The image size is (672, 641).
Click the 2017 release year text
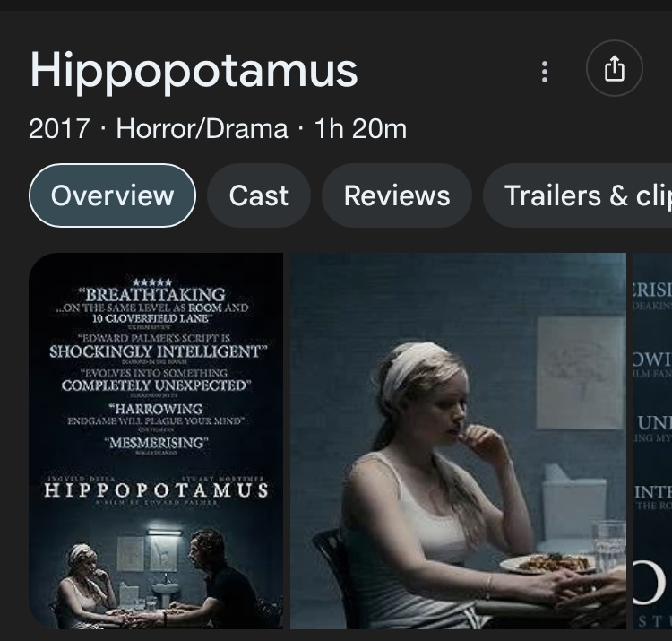point(59,128)
